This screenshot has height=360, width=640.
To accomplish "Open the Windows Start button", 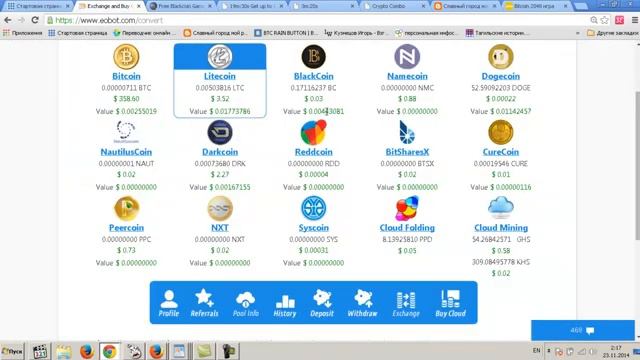I will (x=12, y=351).
